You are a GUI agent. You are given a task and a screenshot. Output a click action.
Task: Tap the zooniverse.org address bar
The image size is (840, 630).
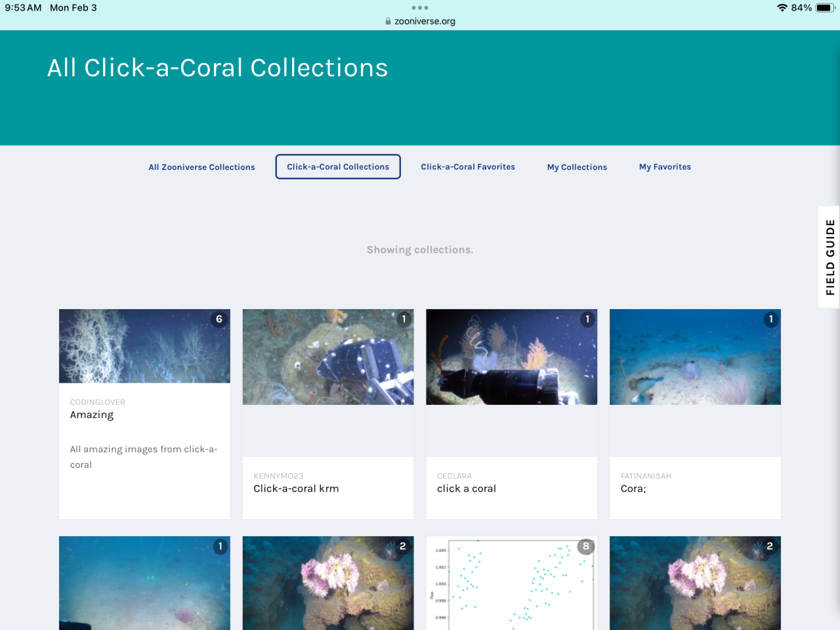(x=420, y=21)
